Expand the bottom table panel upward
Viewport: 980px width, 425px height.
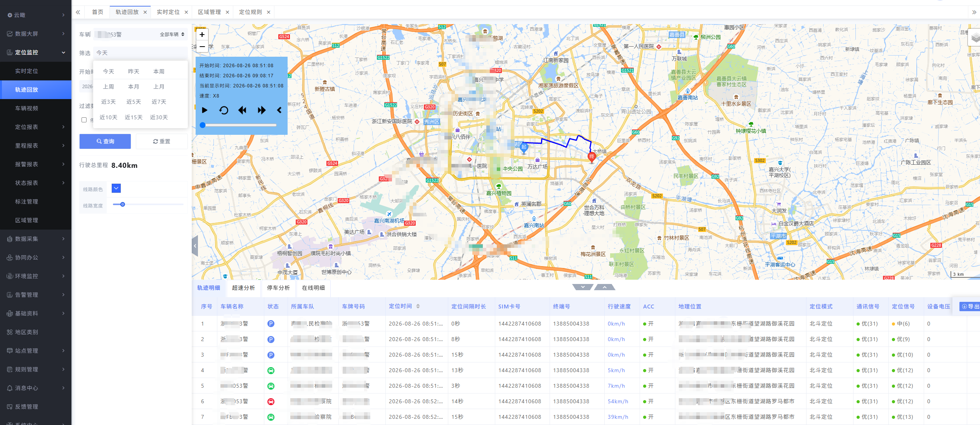pos(605,287)
